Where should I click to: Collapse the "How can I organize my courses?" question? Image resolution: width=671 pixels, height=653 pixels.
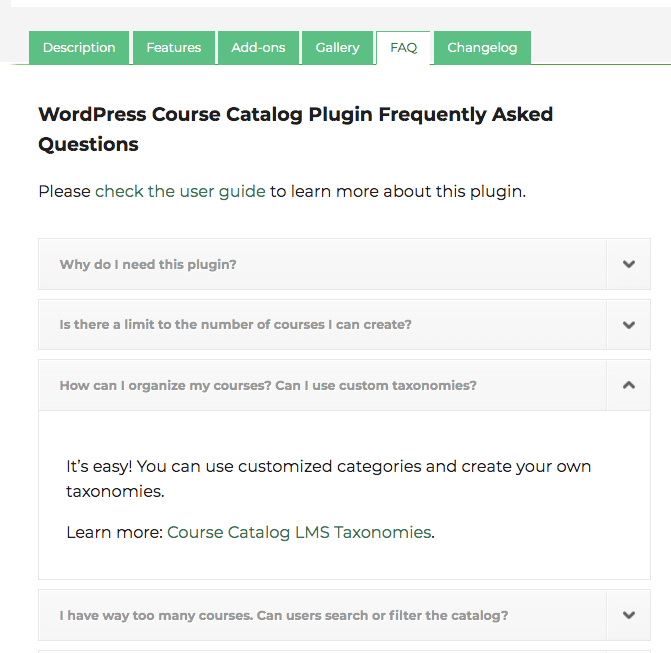pyautogui.click(x=268, y=385)
